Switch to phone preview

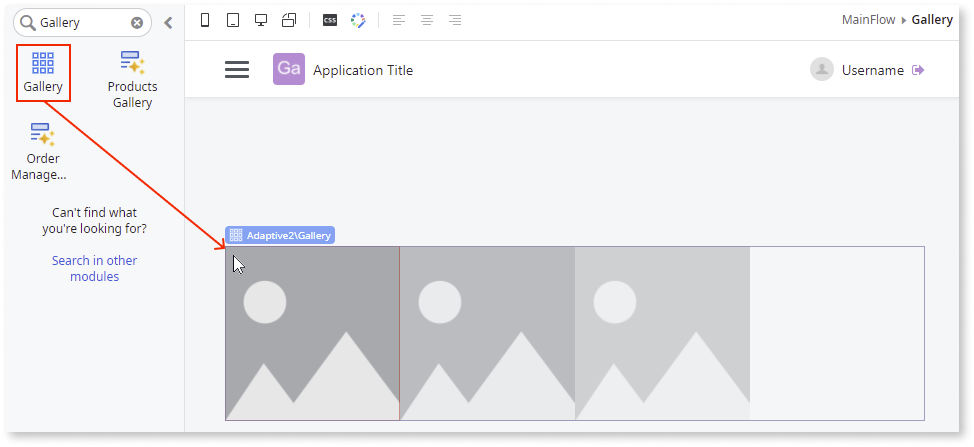click(205, 21)
